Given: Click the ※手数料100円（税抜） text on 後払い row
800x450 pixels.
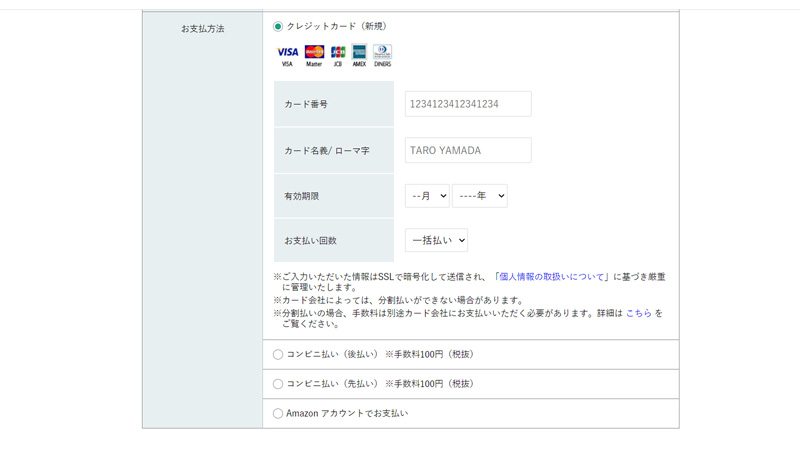Looking at the screenshot, I should tap(431, 354).
